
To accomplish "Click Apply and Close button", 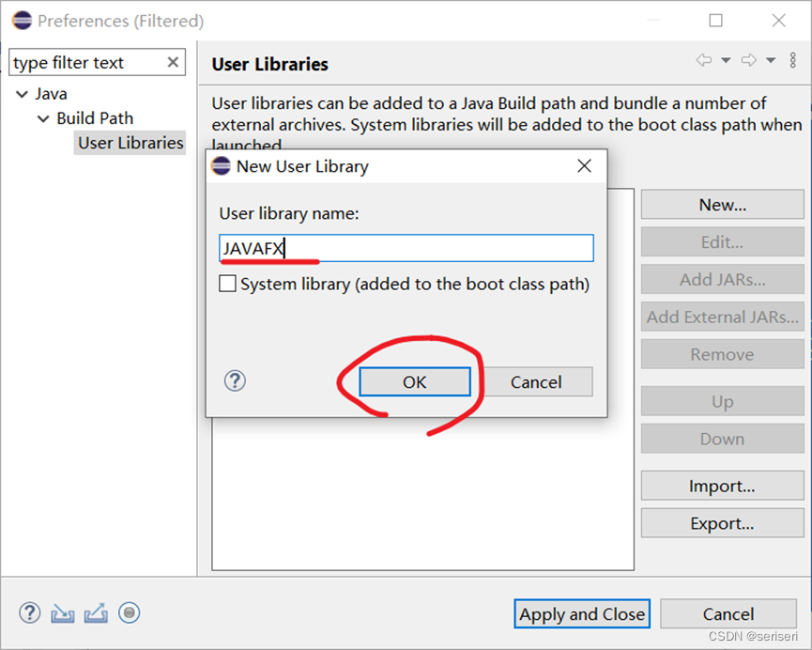I will tap(582, 613).
